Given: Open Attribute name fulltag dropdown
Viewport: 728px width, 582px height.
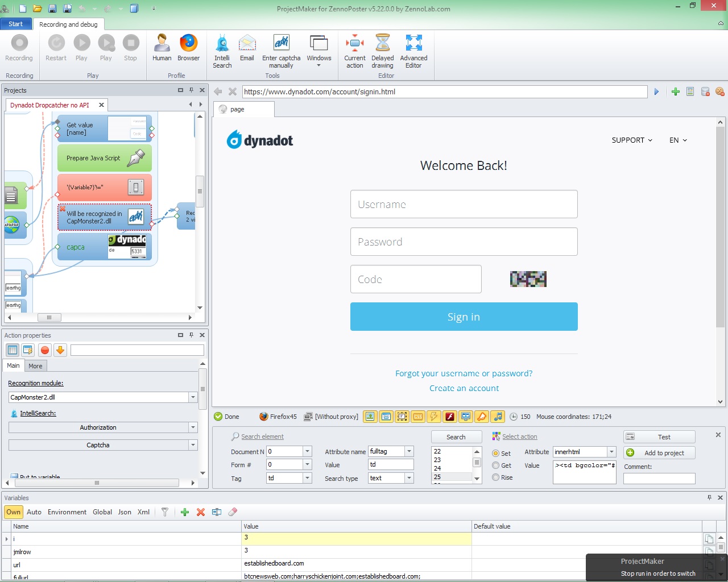Looking at the screenshot, I should pos(409,451).
